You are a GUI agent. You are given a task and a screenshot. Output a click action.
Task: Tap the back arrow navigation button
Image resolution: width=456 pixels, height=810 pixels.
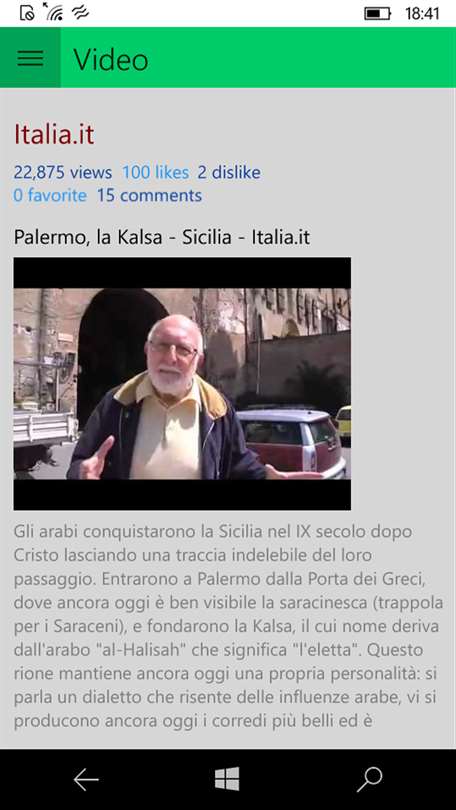(86, 779)
